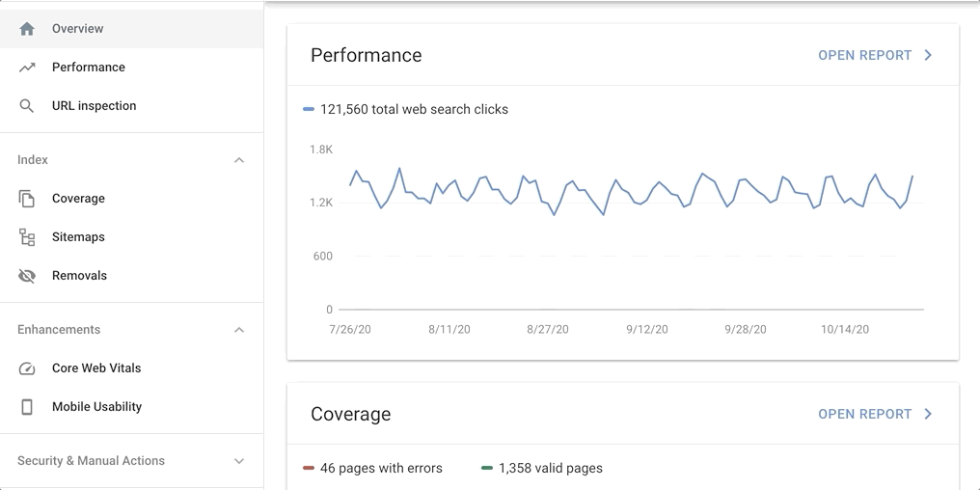Click the 7/26/20 date axis label

pyautogui.click(x=350, y=329)
